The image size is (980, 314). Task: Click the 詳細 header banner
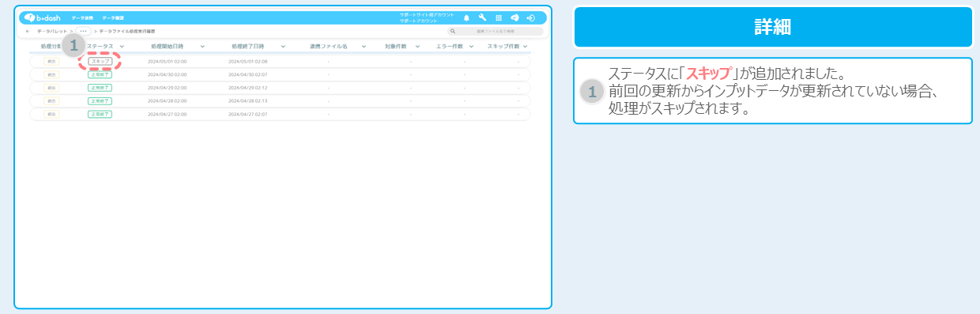(773, 28)
